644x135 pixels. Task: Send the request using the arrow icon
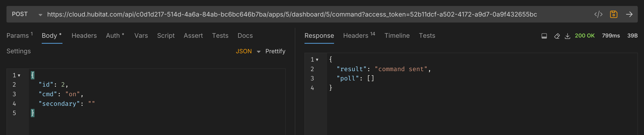click(629, 14)
